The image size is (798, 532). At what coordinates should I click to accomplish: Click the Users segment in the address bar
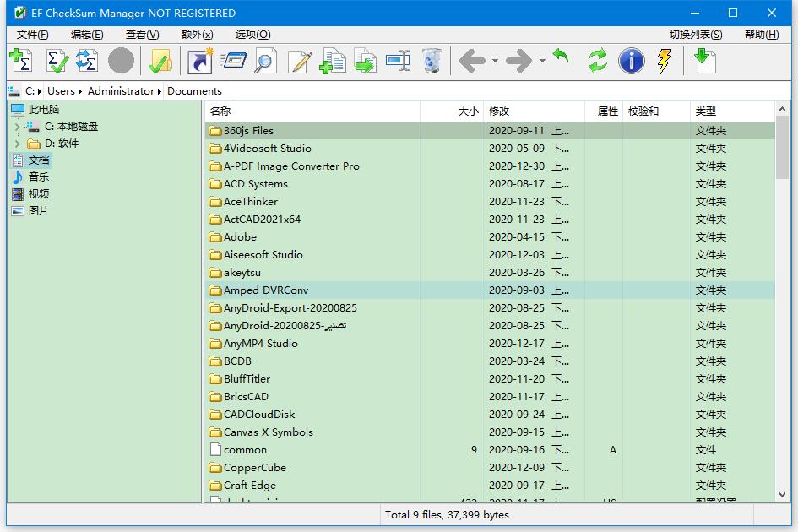click(x=61, y=91)
